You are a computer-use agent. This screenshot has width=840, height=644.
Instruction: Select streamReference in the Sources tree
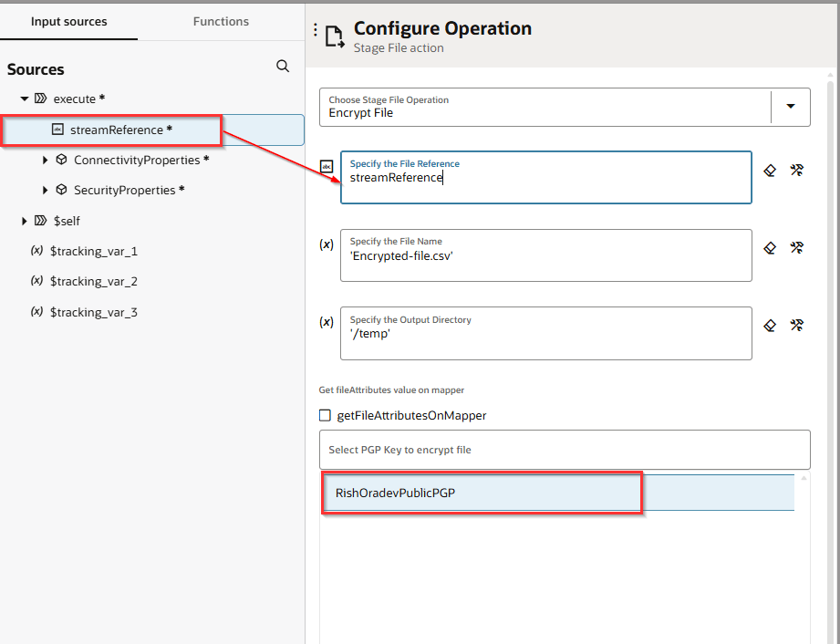[x=116, y=130]
